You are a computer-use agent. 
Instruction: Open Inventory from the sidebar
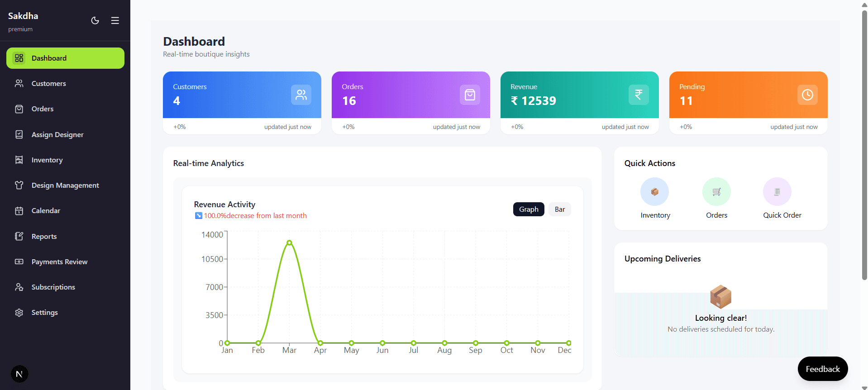point(65,160)
